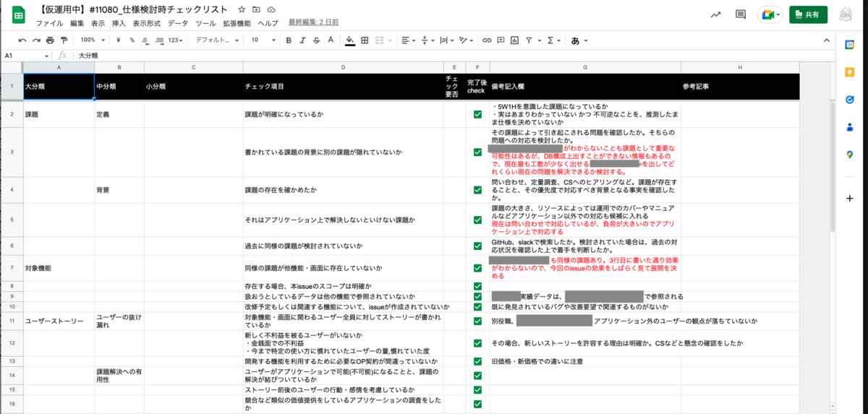
Task: Open the Google Meet call button
Action: pos(770,14)
